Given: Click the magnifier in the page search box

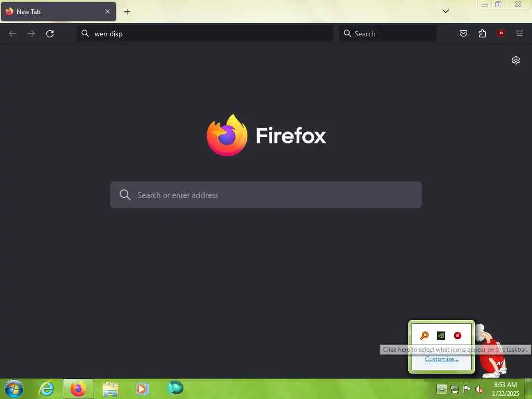Looking at the screenshot, I should coord(125,195).
